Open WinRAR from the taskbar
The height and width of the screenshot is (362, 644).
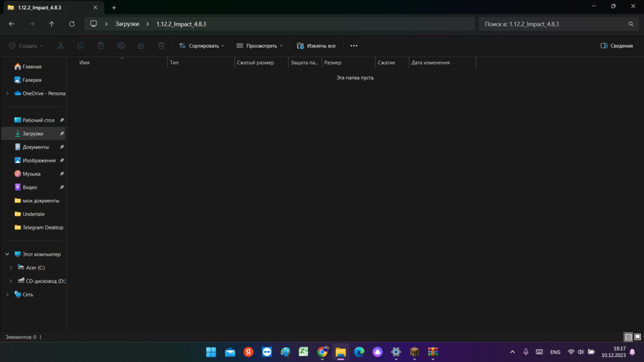(x=433, y=352)
